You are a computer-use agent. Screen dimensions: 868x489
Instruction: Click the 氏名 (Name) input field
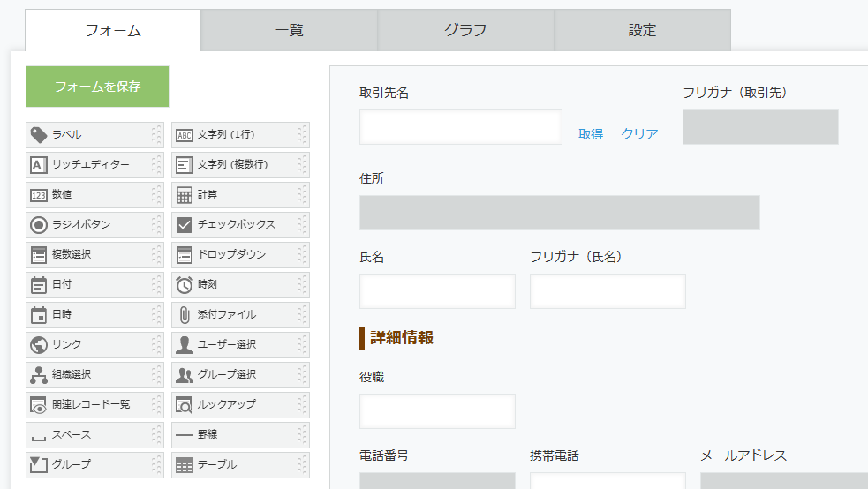pos(437,291)
